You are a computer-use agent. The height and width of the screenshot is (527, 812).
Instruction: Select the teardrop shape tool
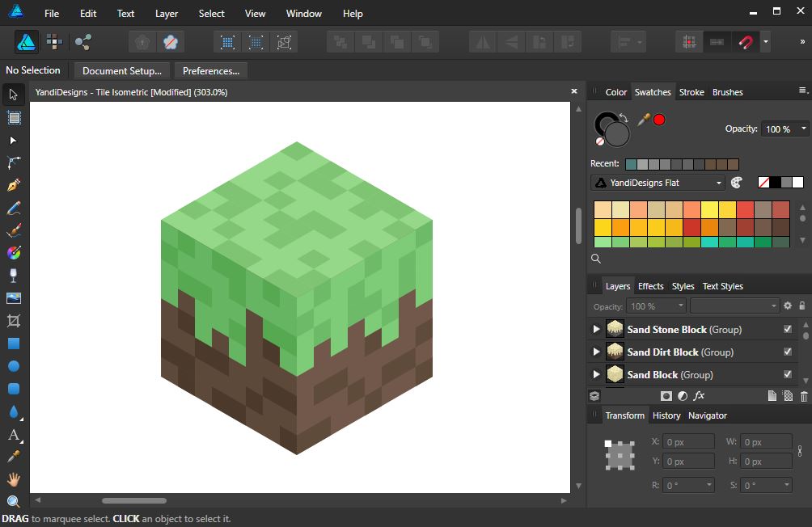(x=14, y=412)
